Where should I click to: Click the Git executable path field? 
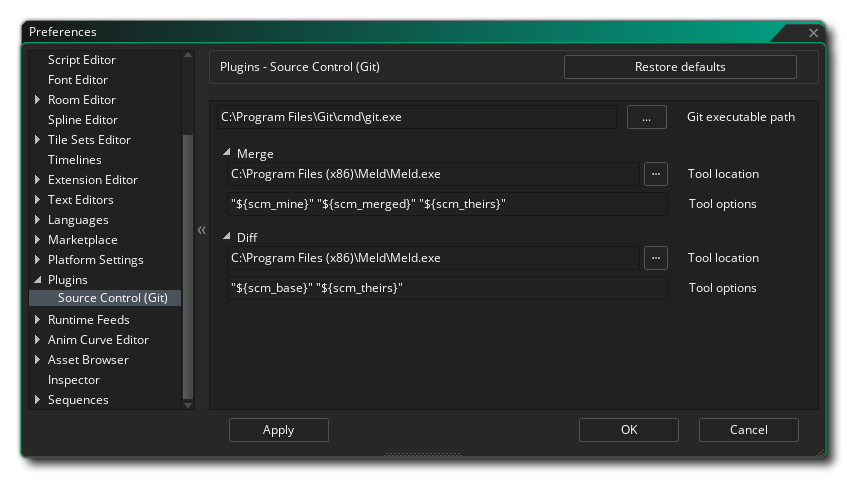[416, 117]
